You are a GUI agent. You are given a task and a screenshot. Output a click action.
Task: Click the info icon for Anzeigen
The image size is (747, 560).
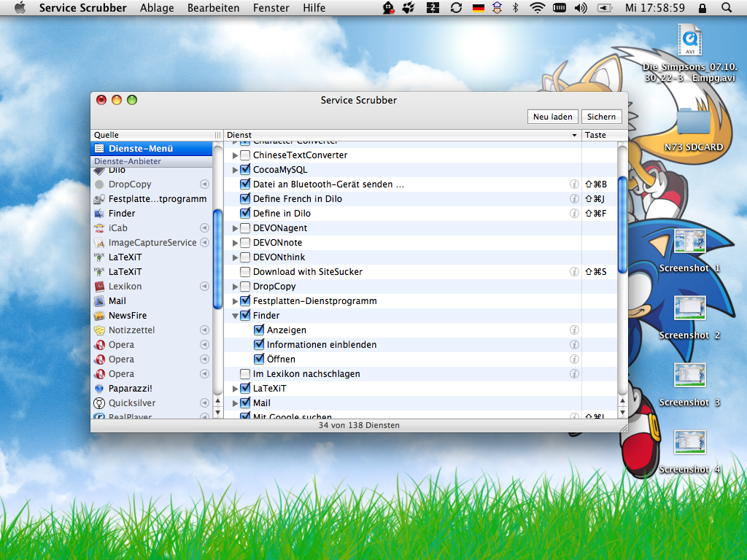tap(575, 330)
